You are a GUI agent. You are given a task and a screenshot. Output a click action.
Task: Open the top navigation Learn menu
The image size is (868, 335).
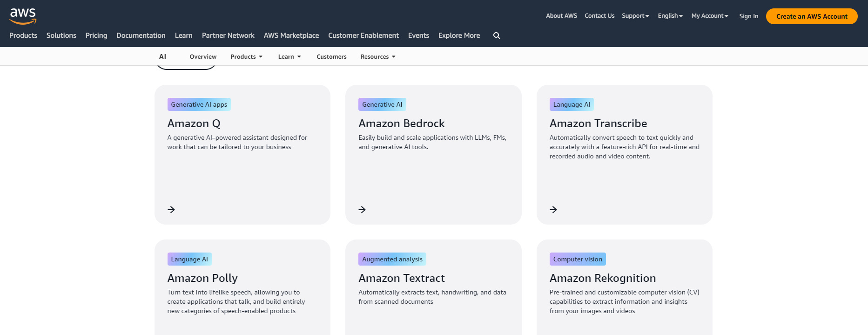[x=184, y=35]
